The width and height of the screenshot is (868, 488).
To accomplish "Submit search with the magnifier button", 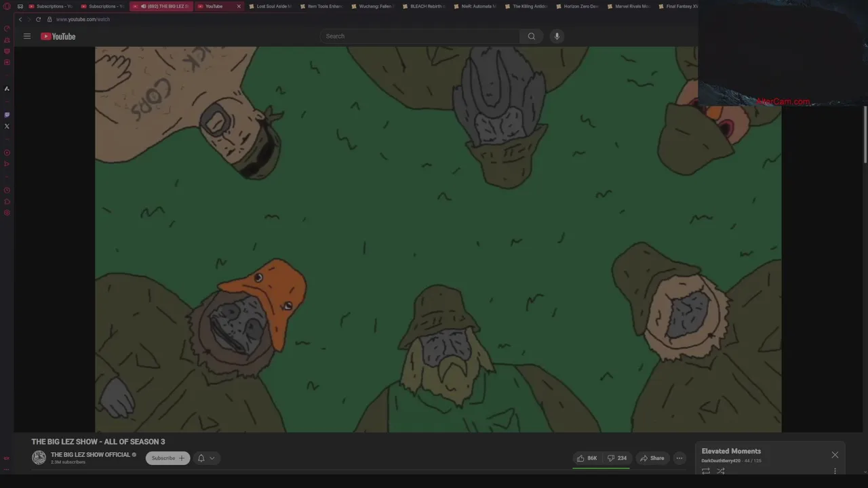I will point(532,36).
